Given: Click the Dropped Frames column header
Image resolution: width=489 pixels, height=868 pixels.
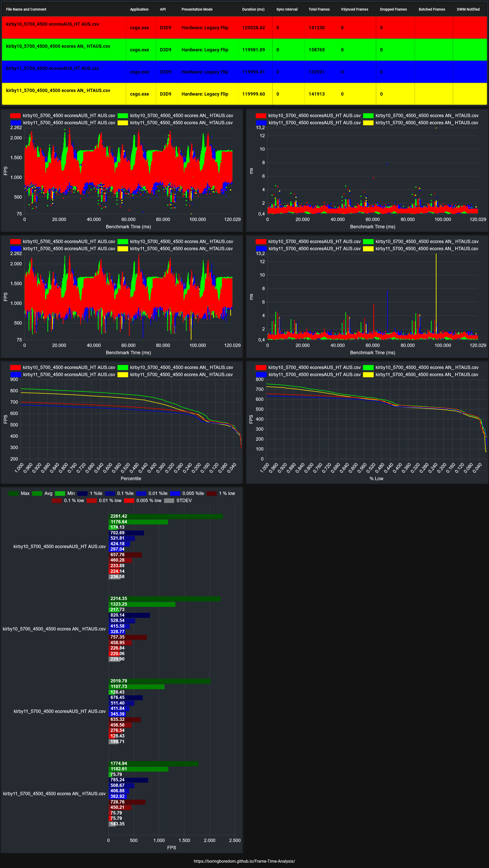Looking at the screenshot, I should pyautogui.click(x=393, y=9).
